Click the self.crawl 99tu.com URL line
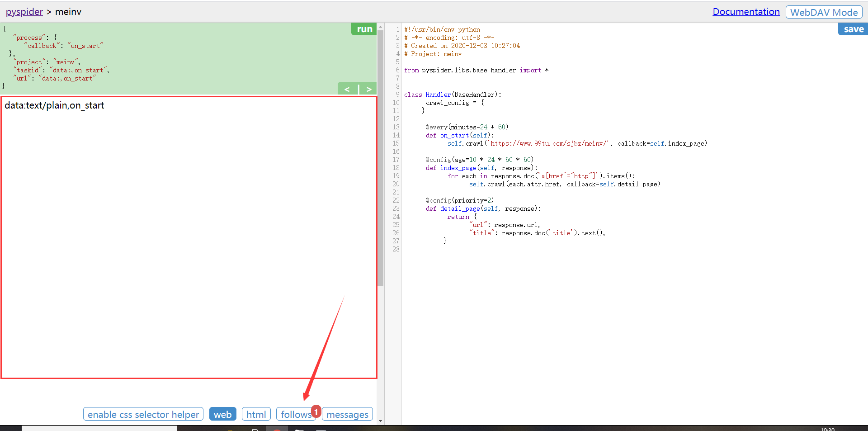The image size is (868, 431). point(577,143)
